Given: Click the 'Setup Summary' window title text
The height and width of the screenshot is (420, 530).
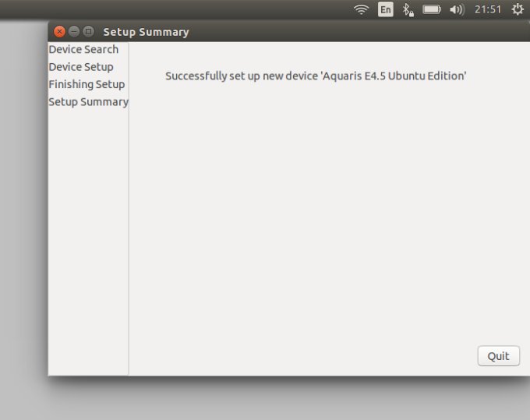Looking at the screenshot, I should pyautogui.click(x=146, y=32).
